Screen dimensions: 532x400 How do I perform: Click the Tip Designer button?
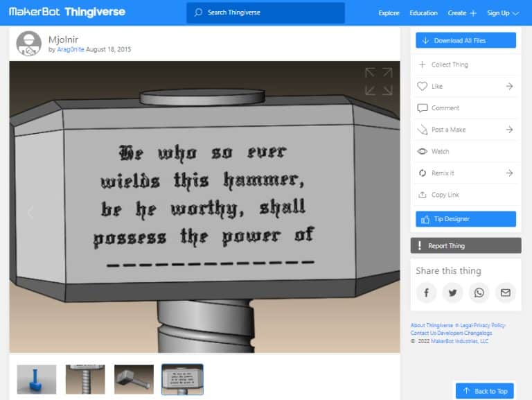click(465, 219)
